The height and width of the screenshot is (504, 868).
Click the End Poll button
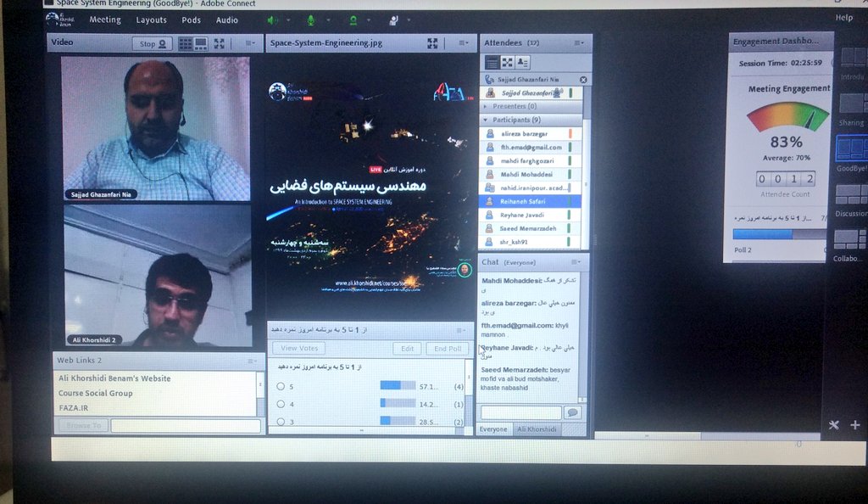[x=448, y=349]
